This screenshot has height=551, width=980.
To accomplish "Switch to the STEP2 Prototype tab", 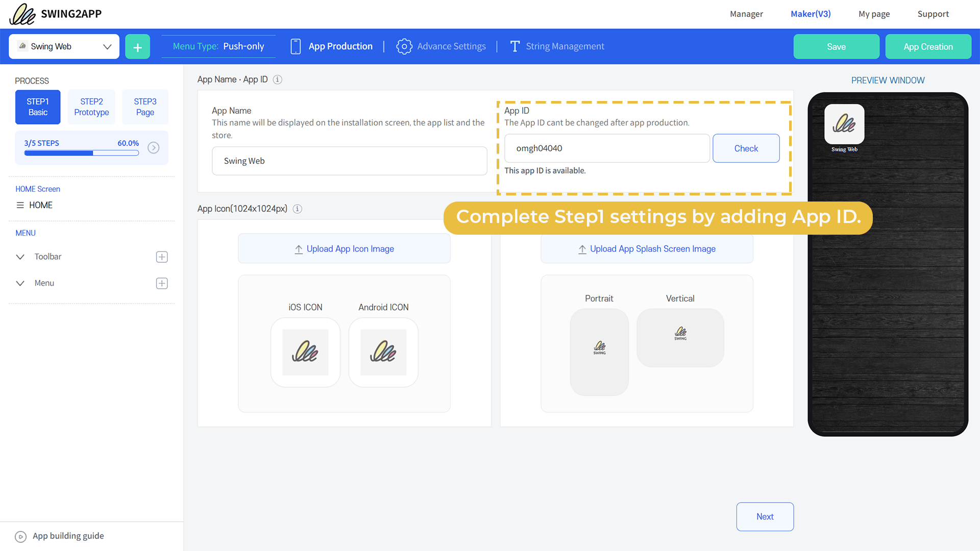I will pyautogui.click(x=91, y=107).
